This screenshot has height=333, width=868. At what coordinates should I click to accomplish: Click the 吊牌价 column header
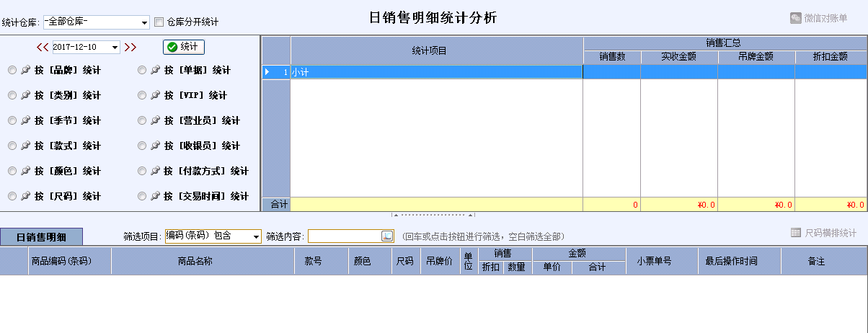pos(440,261)
